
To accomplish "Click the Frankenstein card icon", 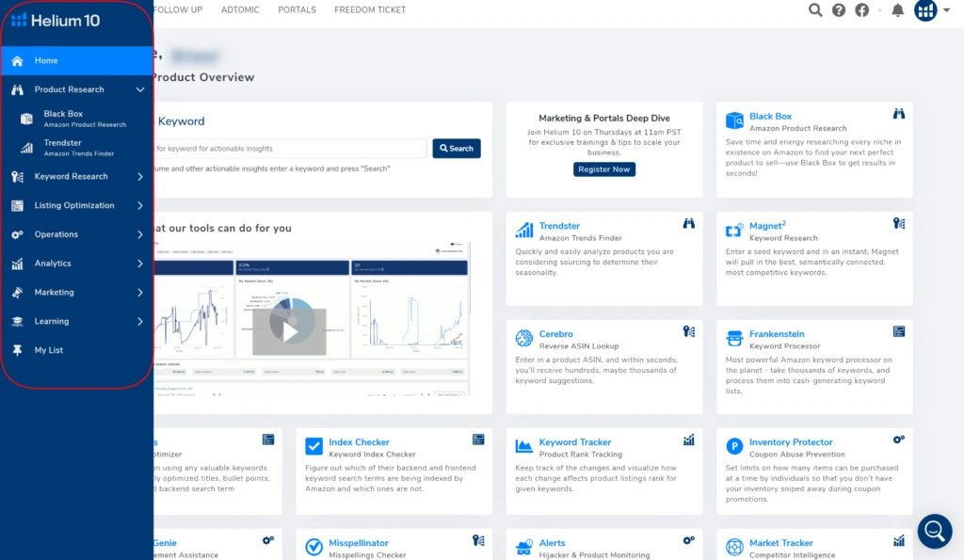I will [734, 338].
